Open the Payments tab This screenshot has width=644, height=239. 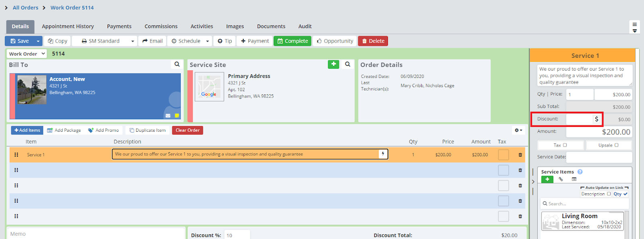click(x=119, y=27)
